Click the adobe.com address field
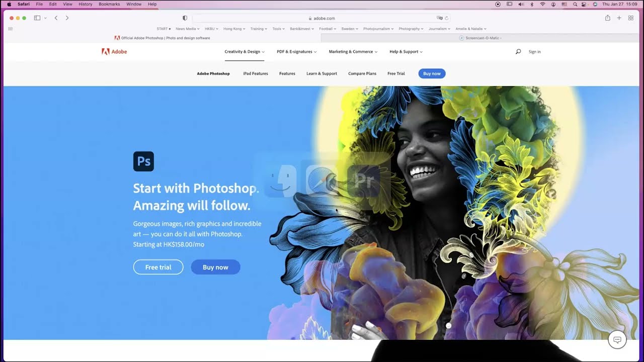The height and width of the screenshot is (362, 644). 321,18
